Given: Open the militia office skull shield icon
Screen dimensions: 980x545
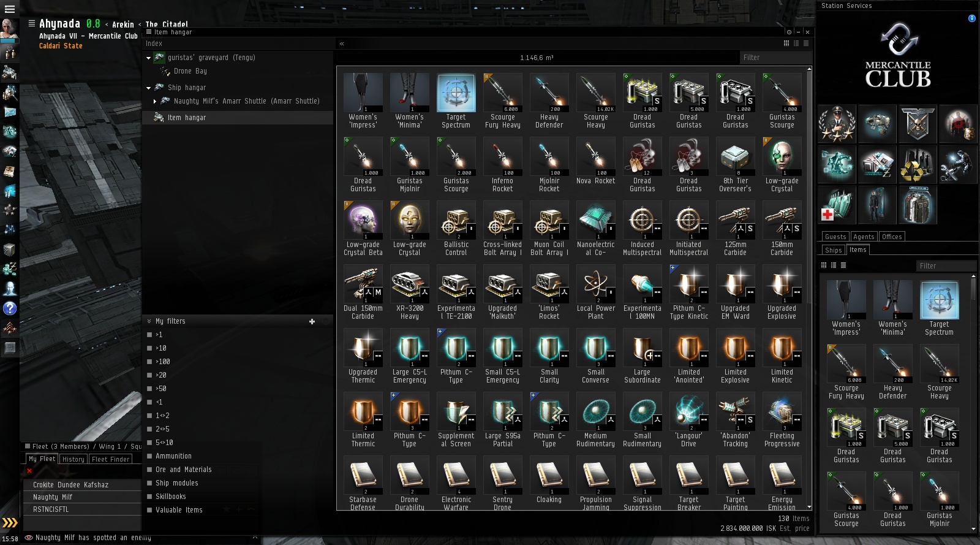Looking at the screenshot, I should point(918,123).
